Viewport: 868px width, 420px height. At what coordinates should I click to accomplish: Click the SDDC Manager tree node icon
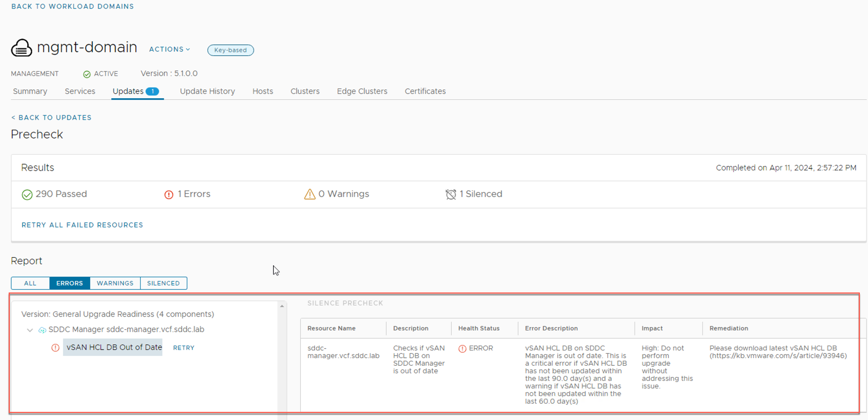pos(42,330)
